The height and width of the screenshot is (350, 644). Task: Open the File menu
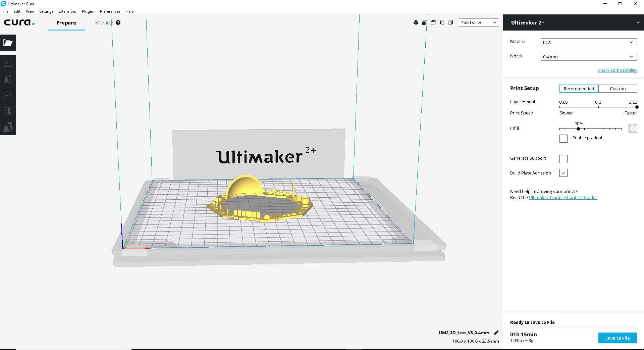[x=5, y=11]
